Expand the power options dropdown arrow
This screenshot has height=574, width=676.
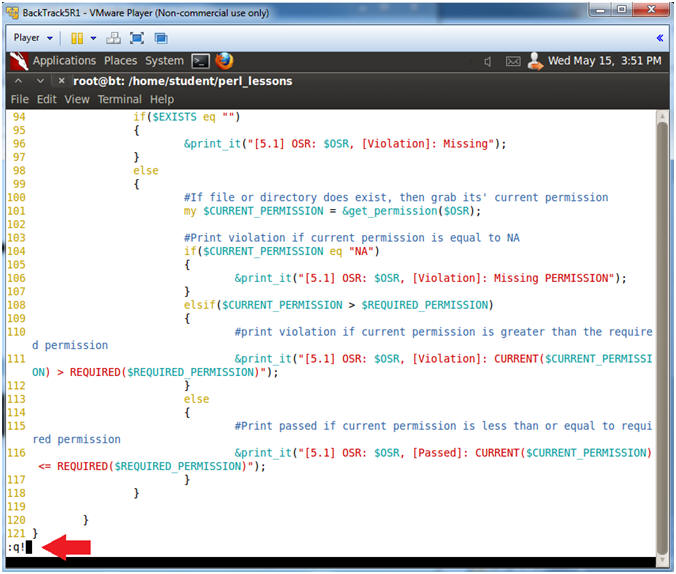point(93,38)
